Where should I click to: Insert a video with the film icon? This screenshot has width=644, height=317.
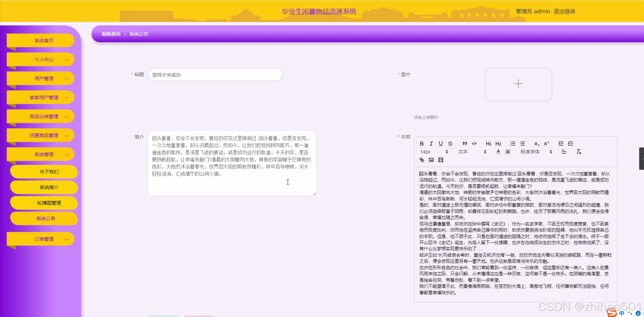[x=441, y=160]
